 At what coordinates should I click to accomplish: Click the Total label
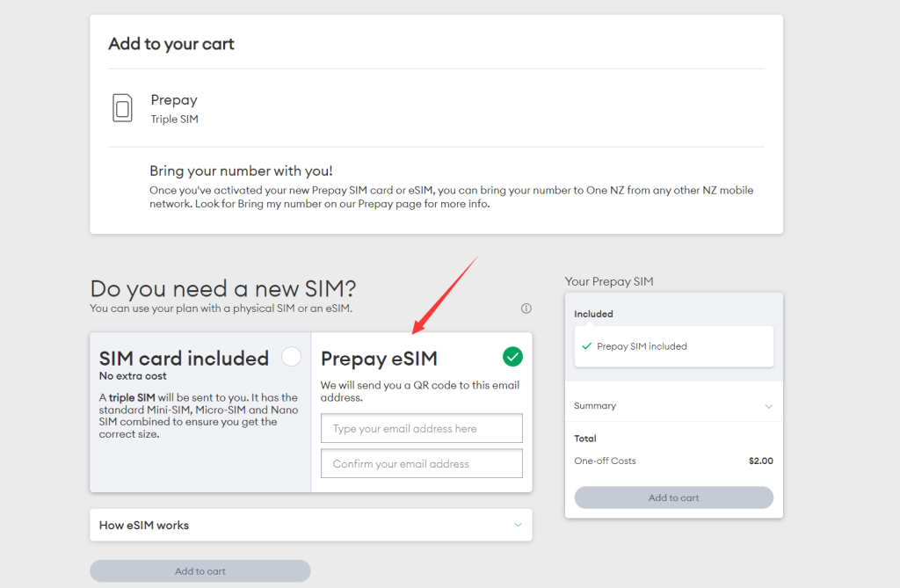(x=585, y=439)
